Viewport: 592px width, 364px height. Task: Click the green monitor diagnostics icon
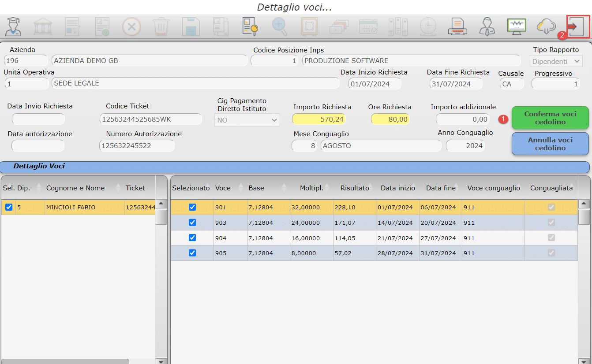point(516,26)
